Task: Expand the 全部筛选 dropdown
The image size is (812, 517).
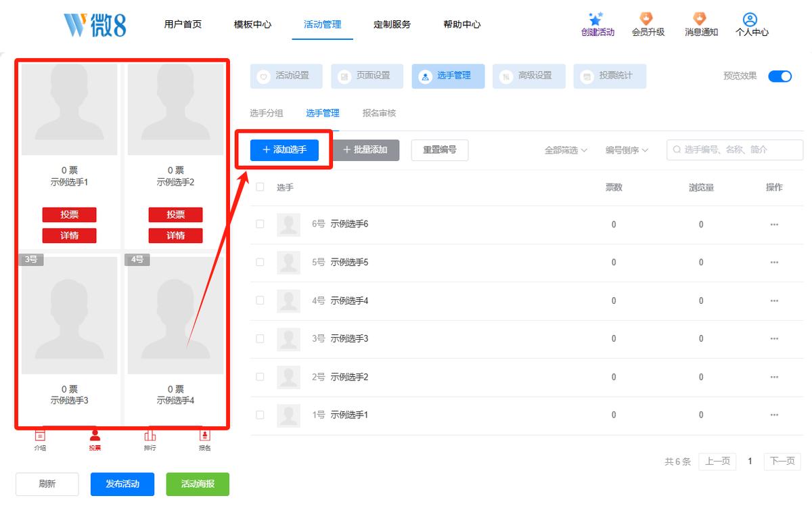Action: tap(566, 150)
